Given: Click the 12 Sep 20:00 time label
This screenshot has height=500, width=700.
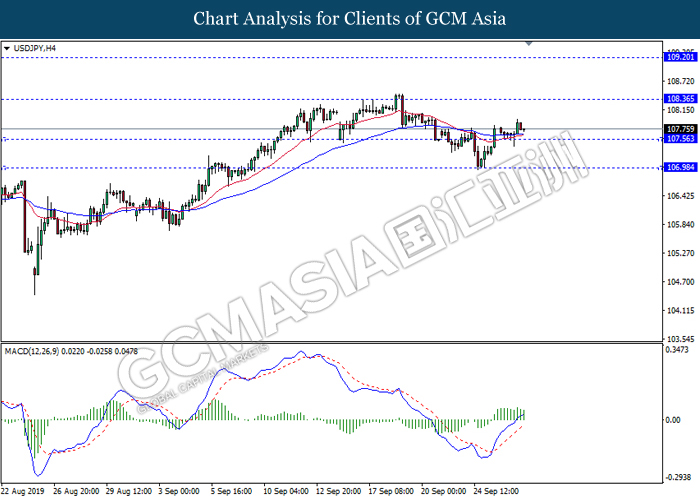Looking at the screenshot, I should pyautogui.click(x=338, y=492).
